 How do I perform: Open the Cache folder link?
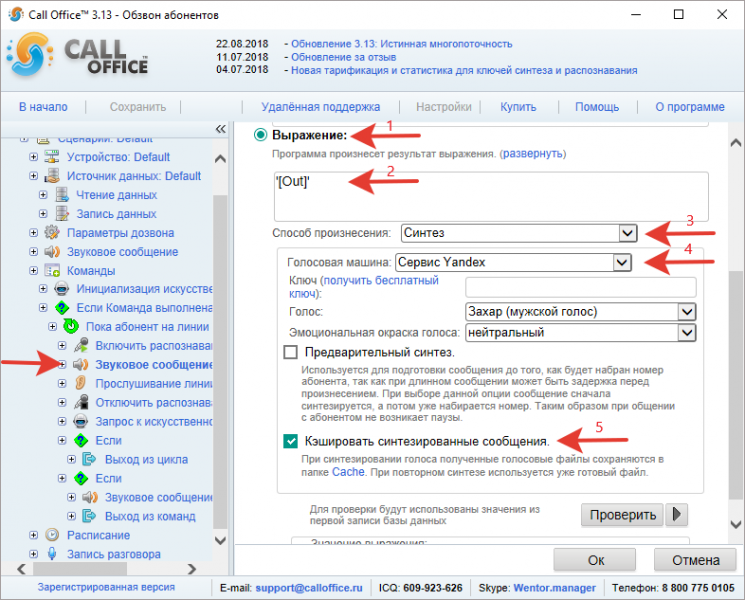point(348,472)
